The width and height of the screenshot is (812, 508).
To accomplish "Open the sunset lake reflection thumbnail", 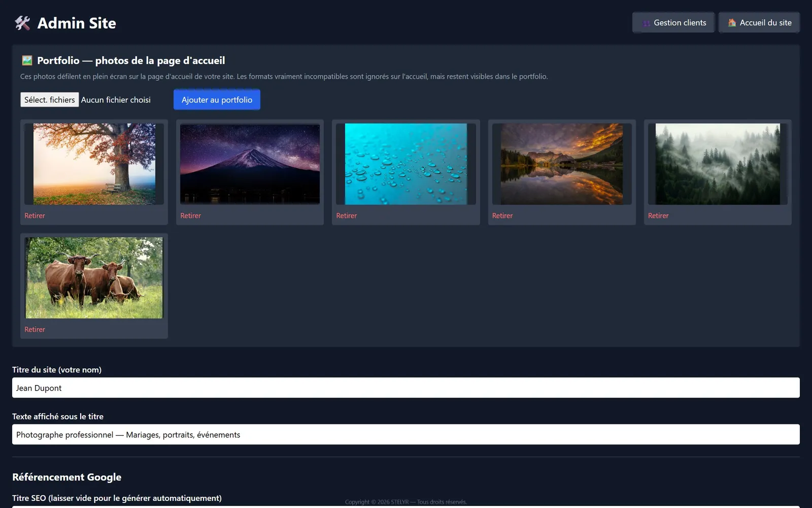I will [x=562, y=164].
